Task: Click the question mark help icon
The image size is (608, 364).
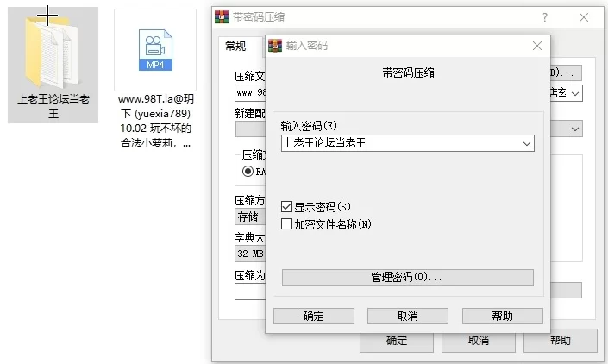Action: 545,17
